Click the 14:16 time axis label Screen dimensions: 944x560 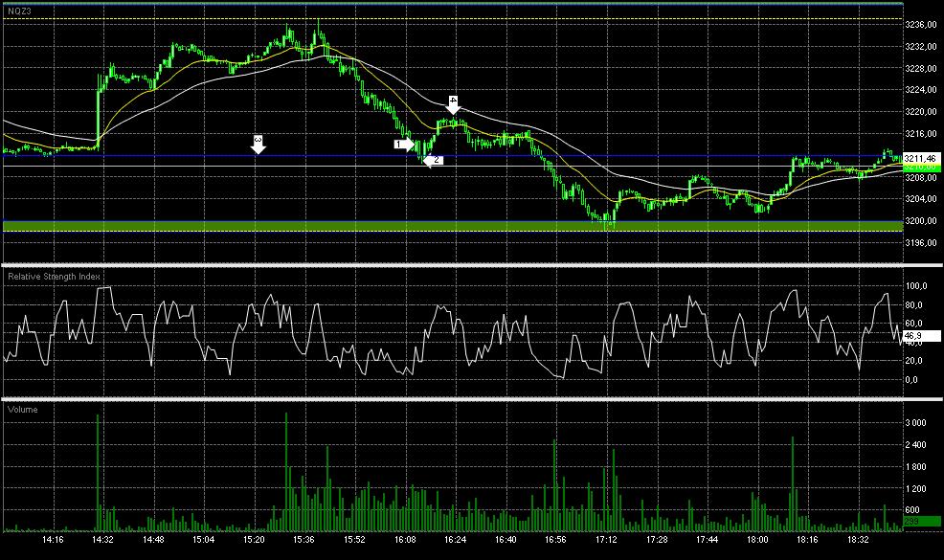53,540
